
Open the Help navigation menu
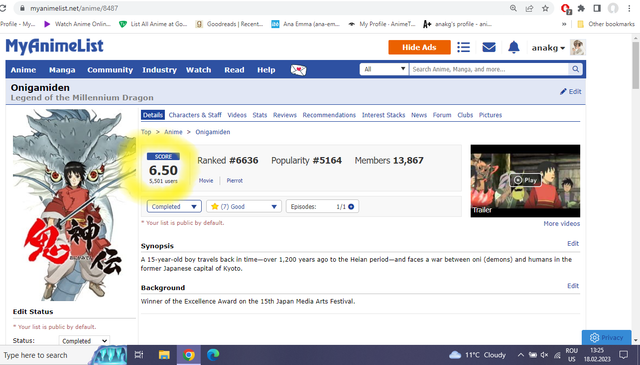(266, 70)
